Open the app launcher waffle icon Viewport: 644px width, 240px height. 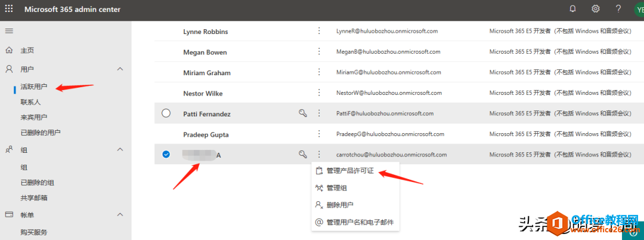pos(8,9)
